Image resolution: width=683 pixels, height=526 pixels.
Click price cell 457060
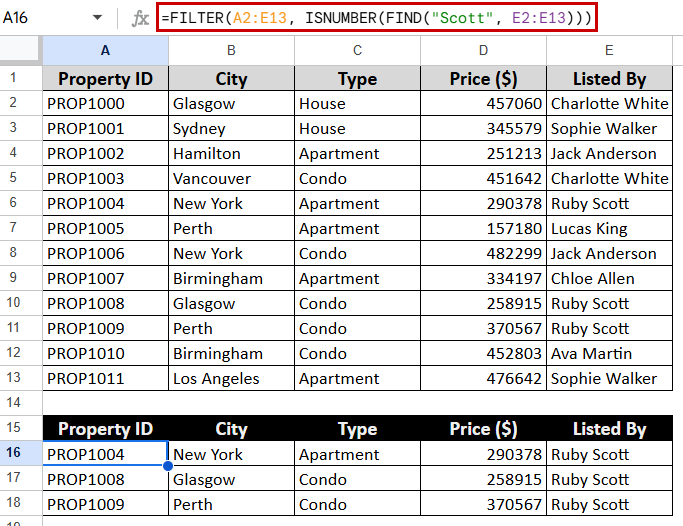(x=483, y=103)
